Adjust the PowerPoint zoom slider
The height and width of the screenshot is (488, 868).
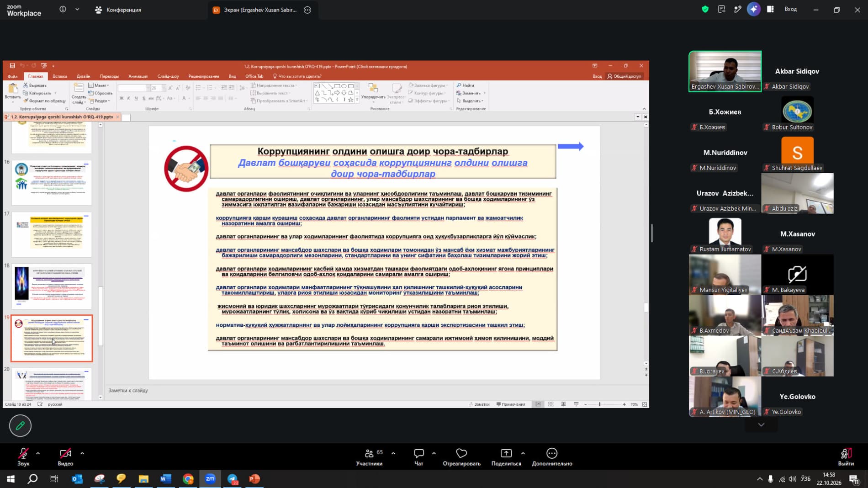[600, 404]
